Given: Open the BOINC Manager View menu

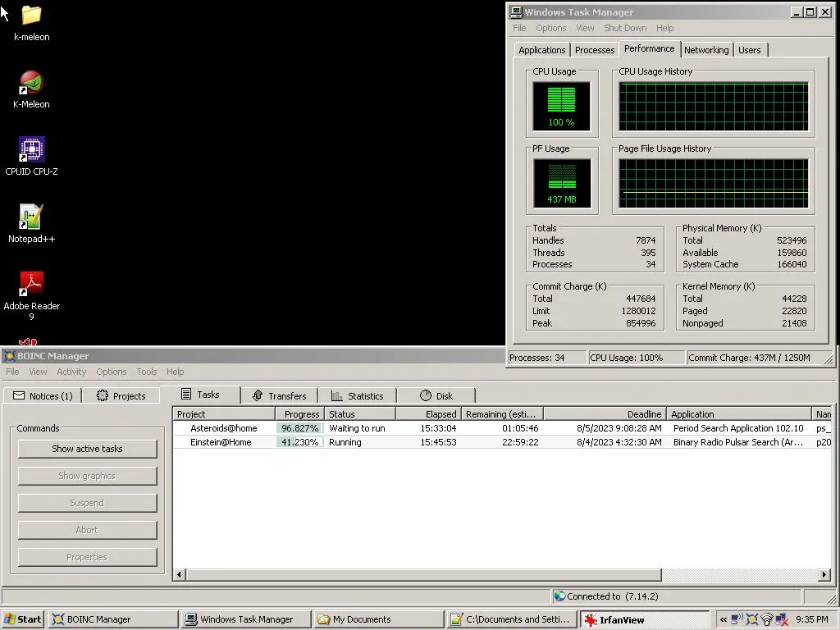Looking at the screenshot, I should [x=38, y=372].
